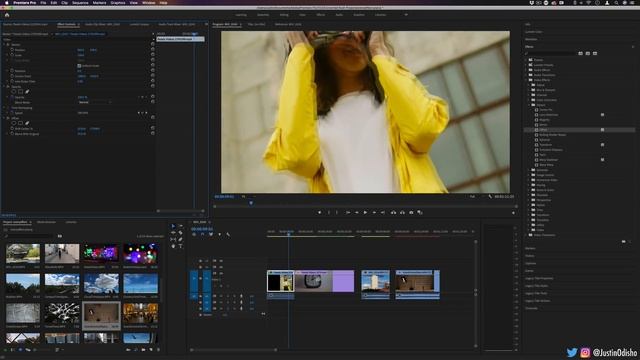Collapse the Opacity effect properties
This screenshot has height=360, width=640.
click(4, 87)
